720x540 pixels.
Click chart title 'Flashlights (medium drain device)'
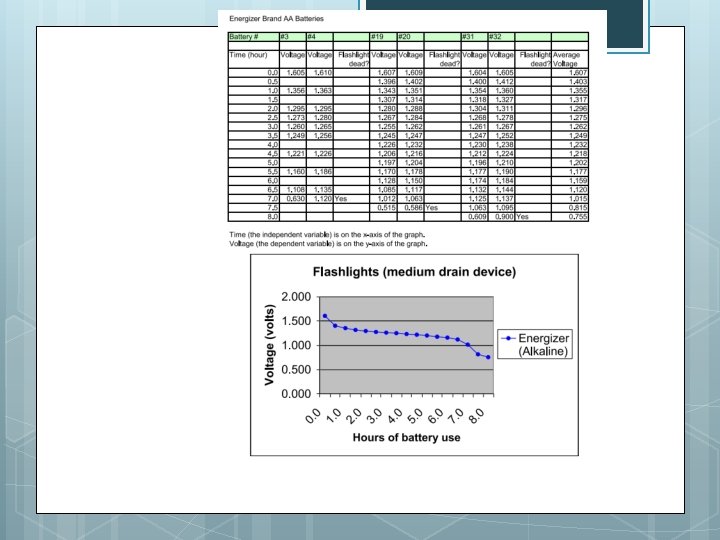(x=414, y=272)
